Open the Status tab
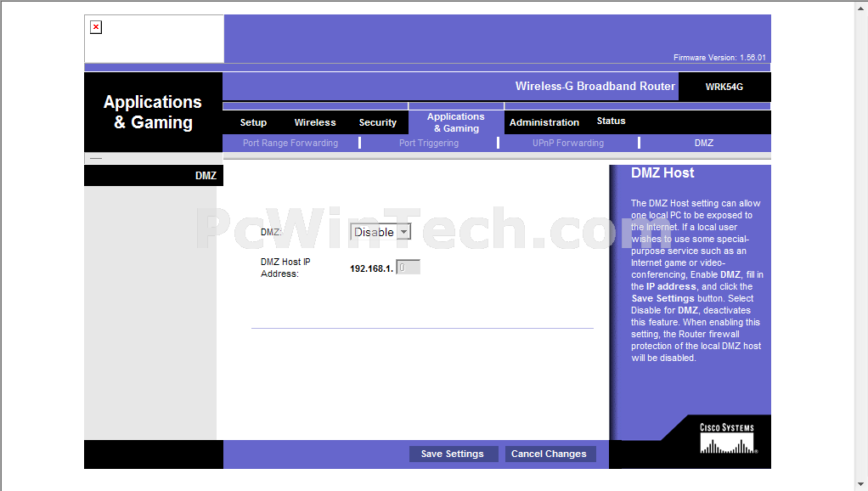This screenshot has width=868, height=491. tap(612, 121)
